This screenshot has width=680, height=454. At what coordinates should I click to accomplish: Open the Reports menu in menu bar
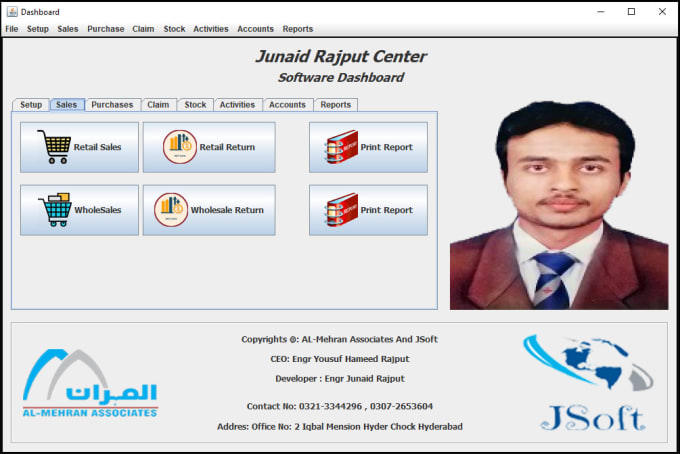[297, 29]
